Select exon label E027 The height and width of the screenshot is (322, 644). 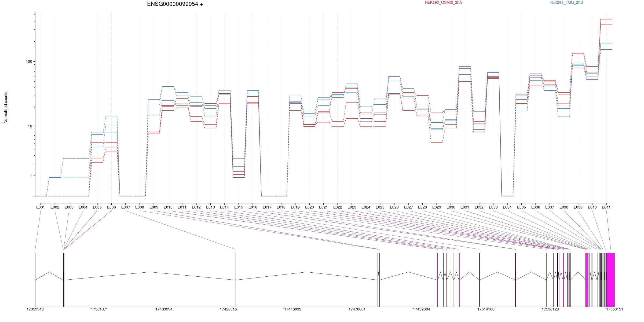click(408, 207)
